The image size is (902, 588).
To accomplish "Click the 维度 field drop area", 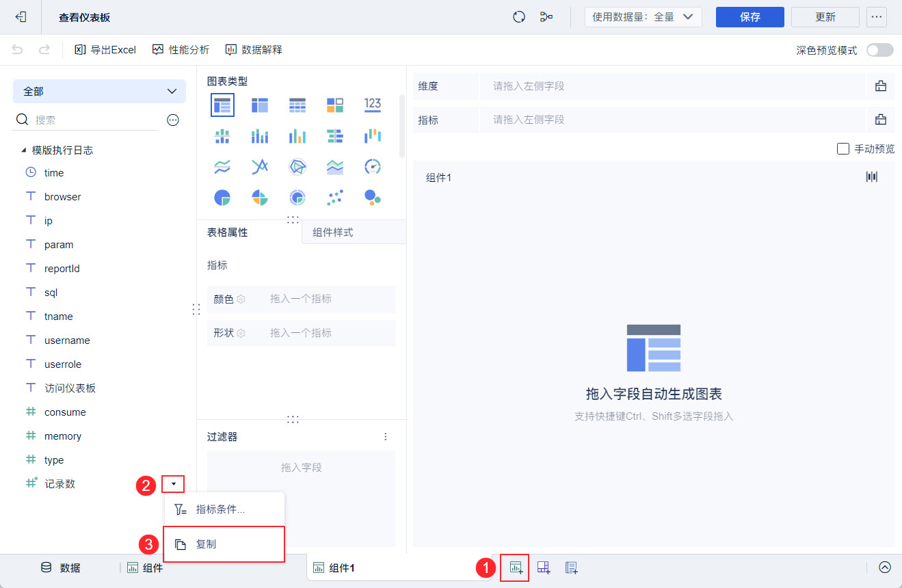I will click(673, 86).
